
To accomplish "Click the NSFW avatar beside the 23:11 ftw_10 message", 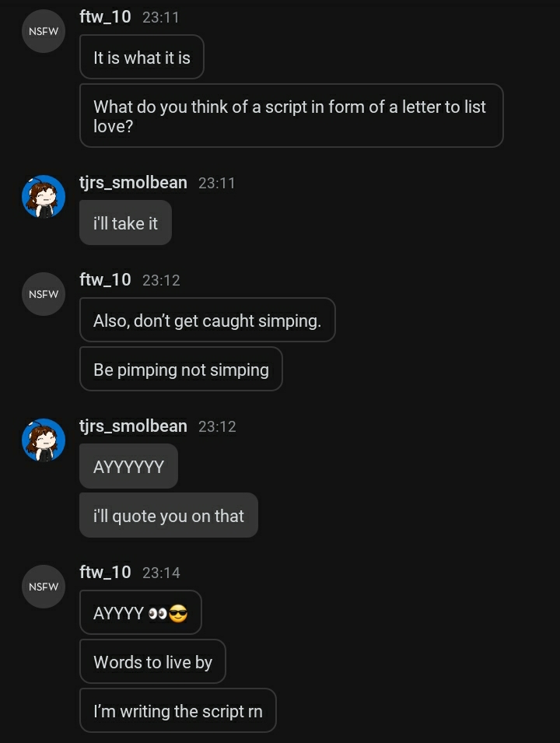I will [x=44, y=32].
